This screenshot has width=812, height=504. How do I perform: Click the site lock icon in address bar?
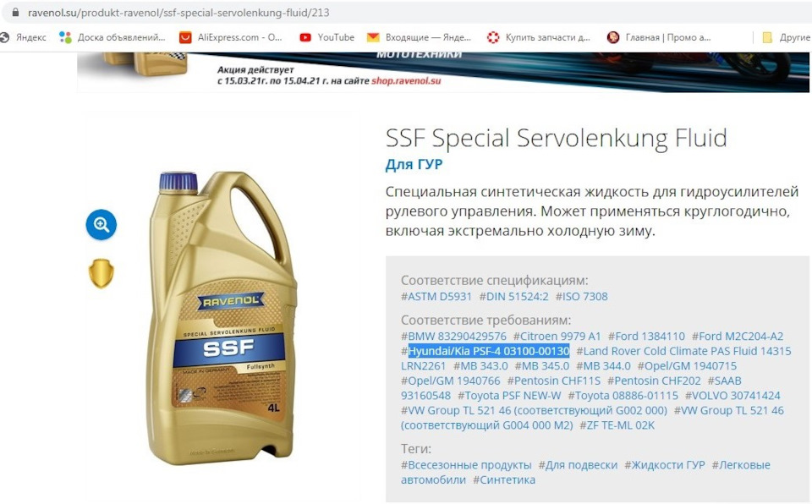[15, 12]
